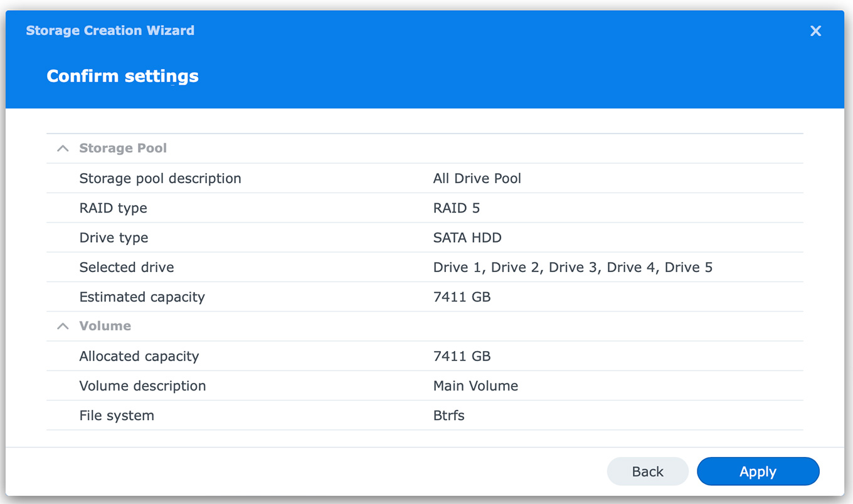Close the Storage Creation Wizard dialog
853x504 pixels.
point(815,31)
